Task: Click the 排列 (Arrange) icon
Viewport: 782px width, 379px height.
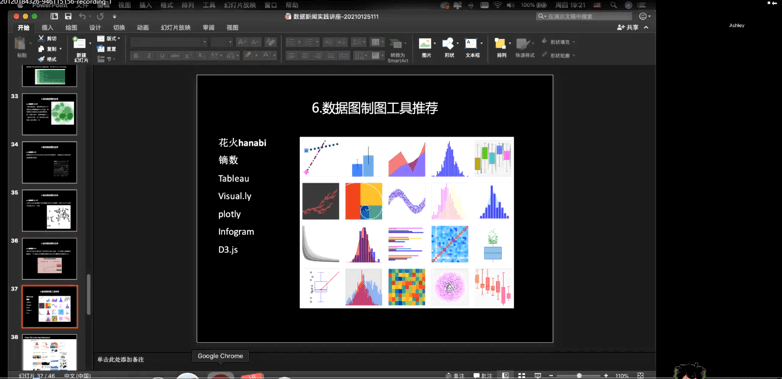Action: pyautogui.click(x=500, y=43)
